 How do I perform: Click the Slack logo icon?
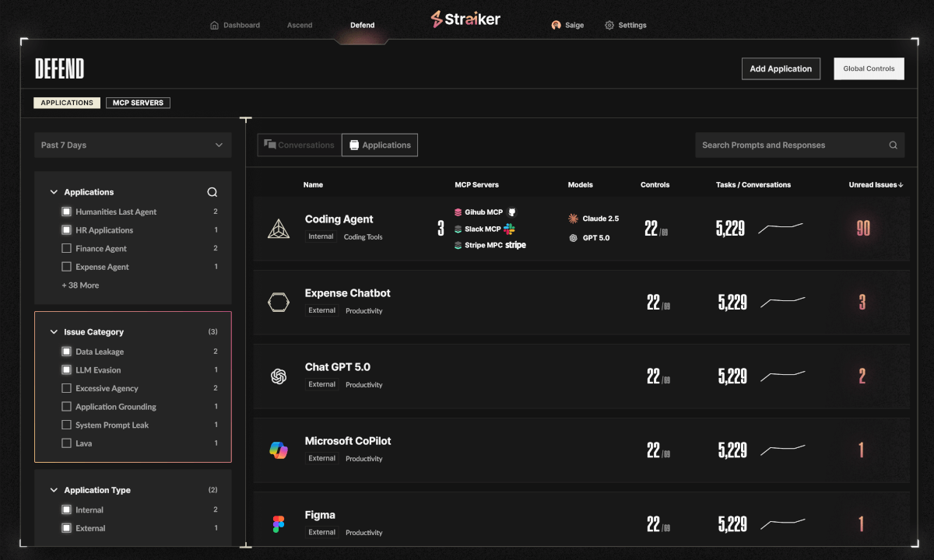pos(509,229)
